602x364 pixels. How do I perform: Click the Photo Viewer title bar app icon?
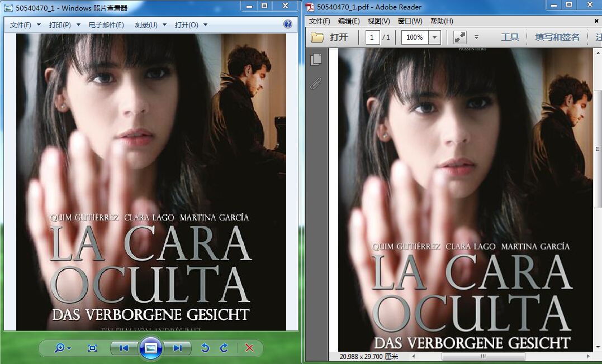click(8, 8)
